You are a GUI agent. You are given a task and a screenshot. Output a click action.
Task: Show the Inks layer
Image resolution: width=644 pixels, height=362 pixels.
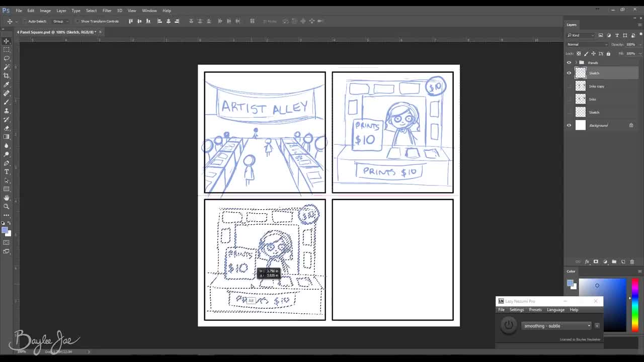point(569,99)
